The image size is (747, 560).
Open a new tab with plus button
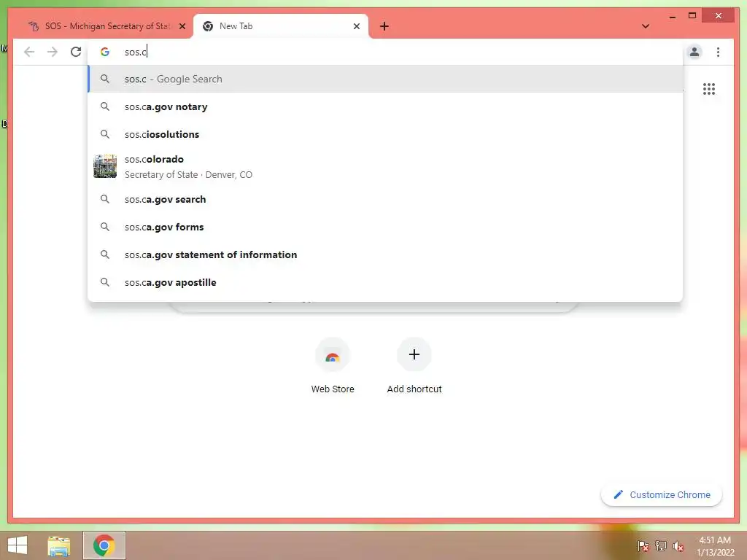tap(384, 26)
